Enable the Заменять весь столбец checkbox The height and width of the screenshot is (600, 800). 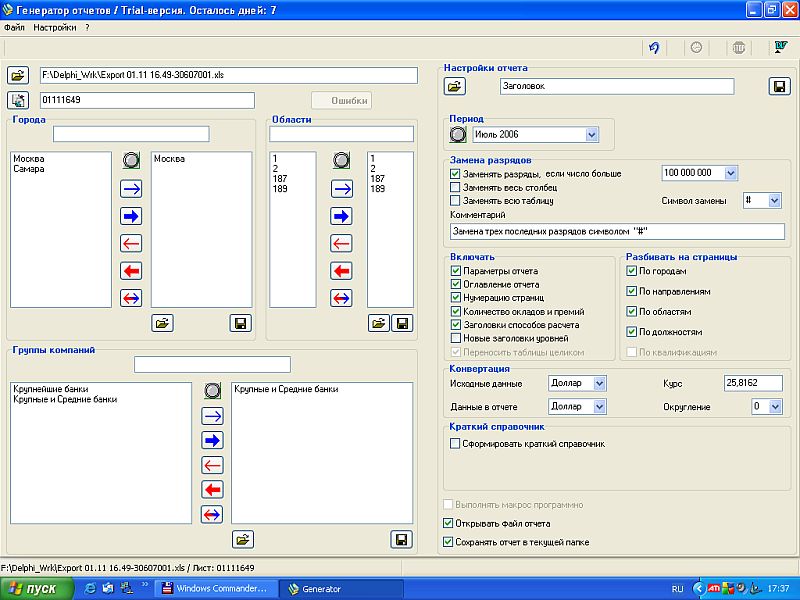456,187
